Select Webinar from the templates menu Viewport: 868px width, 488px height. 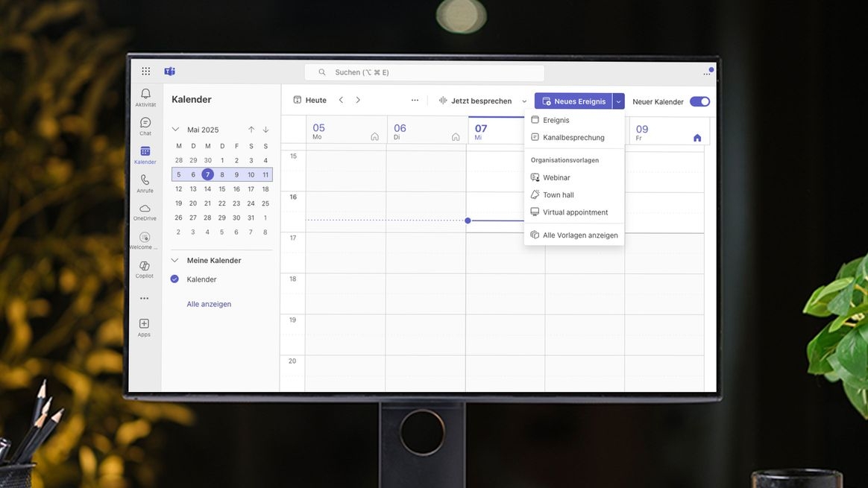[x=556, y=177]
